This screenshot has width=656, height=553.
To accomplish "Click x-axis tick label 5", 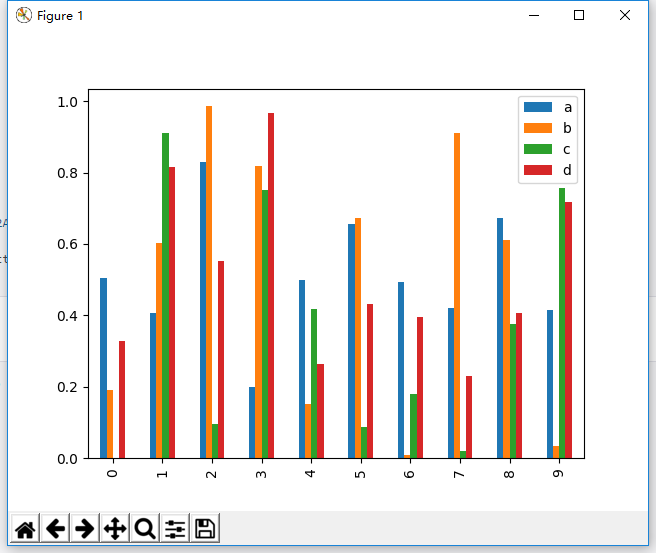I will tap(360, 474).
